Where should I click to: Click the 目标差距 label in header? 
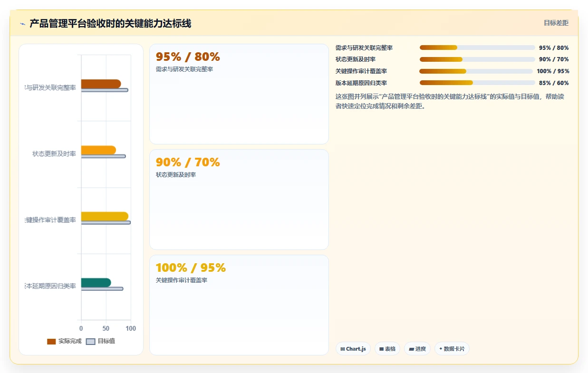point(556,23)
